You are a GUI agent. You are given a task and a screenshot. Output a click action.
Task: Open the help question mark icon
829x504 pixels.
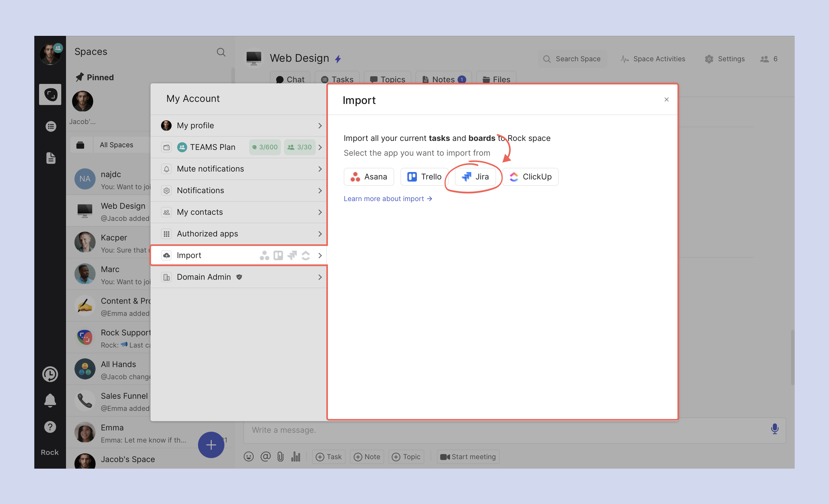[50, 427]
